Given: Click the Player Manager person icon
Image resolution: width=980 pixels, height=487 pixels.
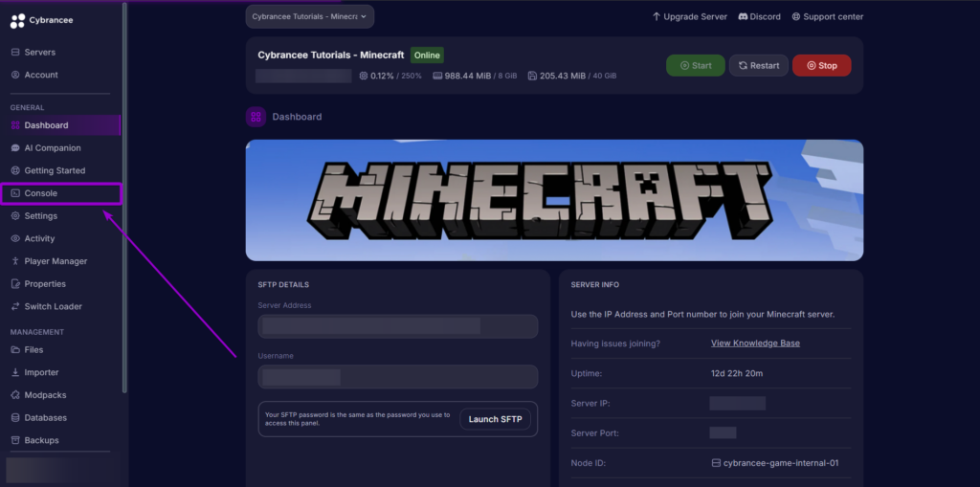Looking at the screenshot, I should point(15,261).
